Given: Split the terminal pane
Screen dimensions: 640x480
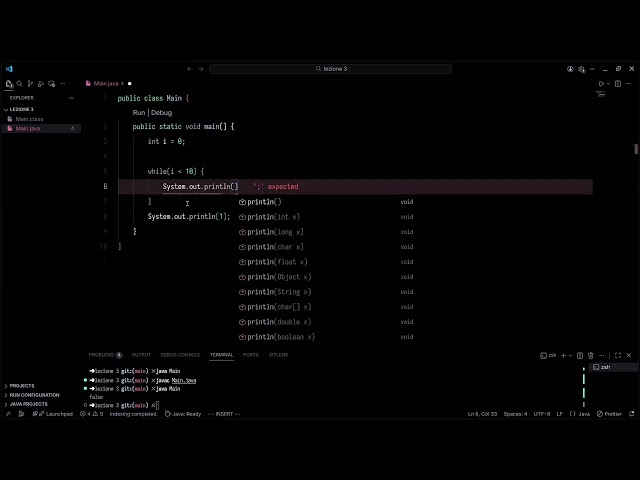Looking at the screenshot, I should (x=580, y=356).
